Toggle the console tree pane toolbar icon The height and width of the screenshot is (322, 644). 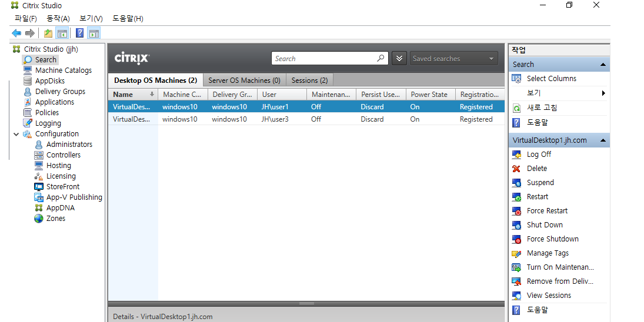62,33
